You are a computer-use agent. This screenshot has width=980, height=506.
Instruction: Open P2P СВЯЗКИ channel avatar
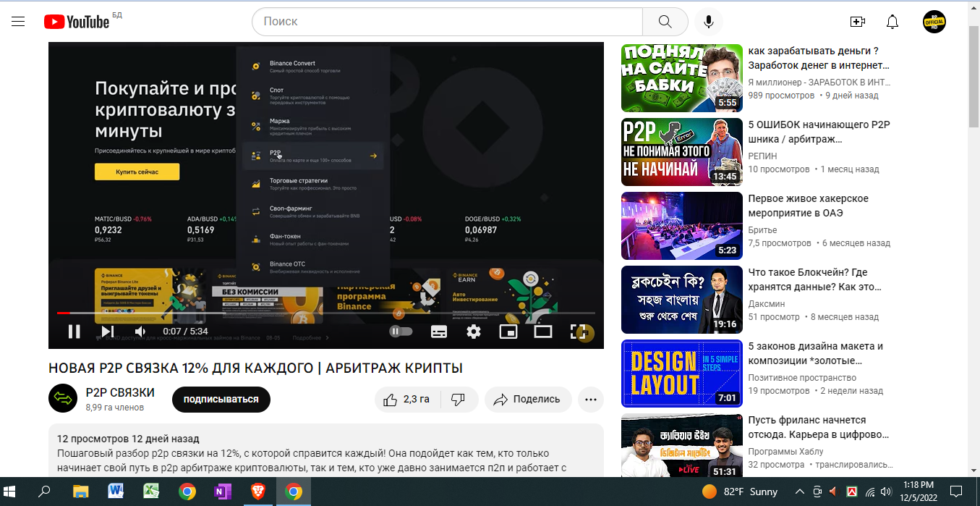(63, 398)
